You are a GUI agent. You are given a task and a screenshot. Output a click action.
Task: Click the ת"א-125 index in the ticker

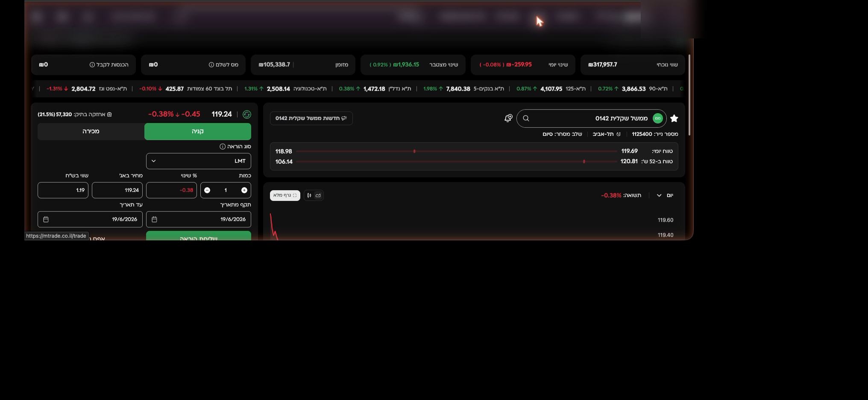click(551, 89)
